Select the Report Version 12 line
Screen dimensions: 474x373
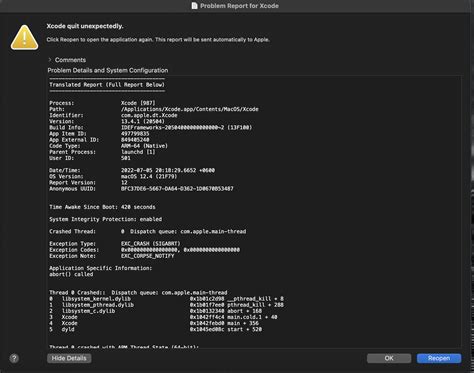88,183
